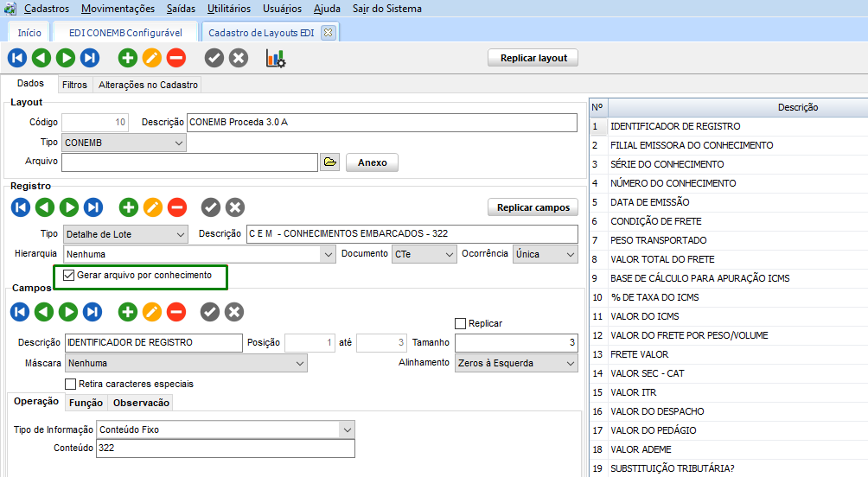The image size is (868, 477).
Task: Delete layout with top red minus icon
Action: point(176,58)
